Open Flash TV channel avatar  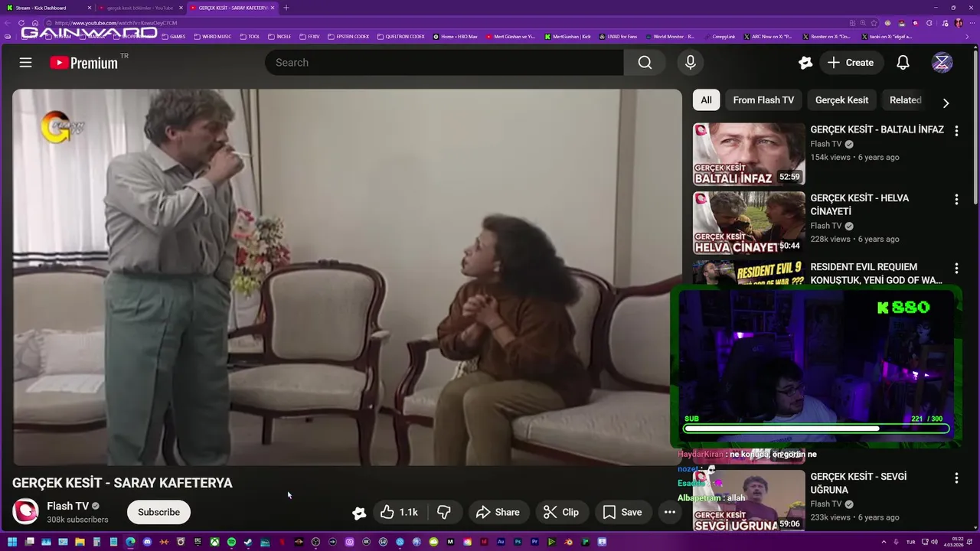[25, 511]
